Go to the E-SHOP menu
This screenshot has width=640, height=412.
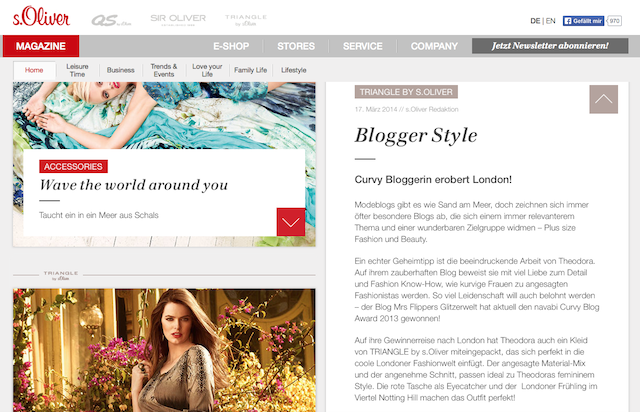(x=231, y=46)
